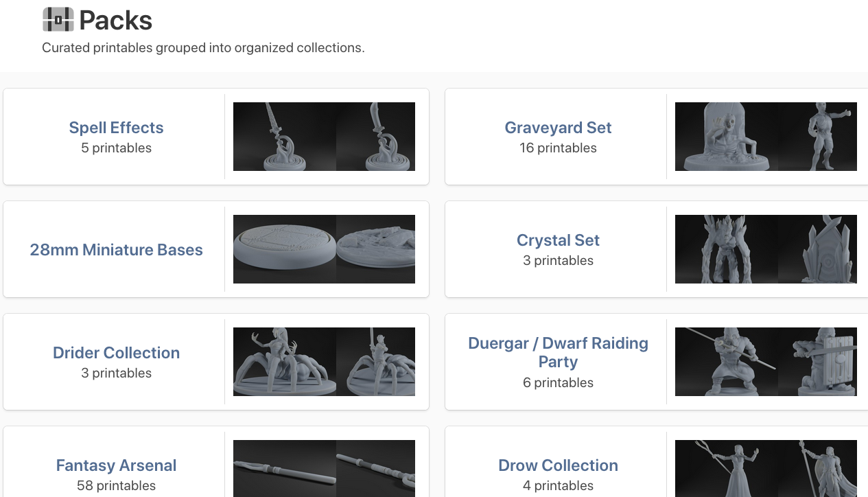This screenshot has width=868, height=497.
Task: Click the round miniature base thumbnail
Action: click(285, 249)
